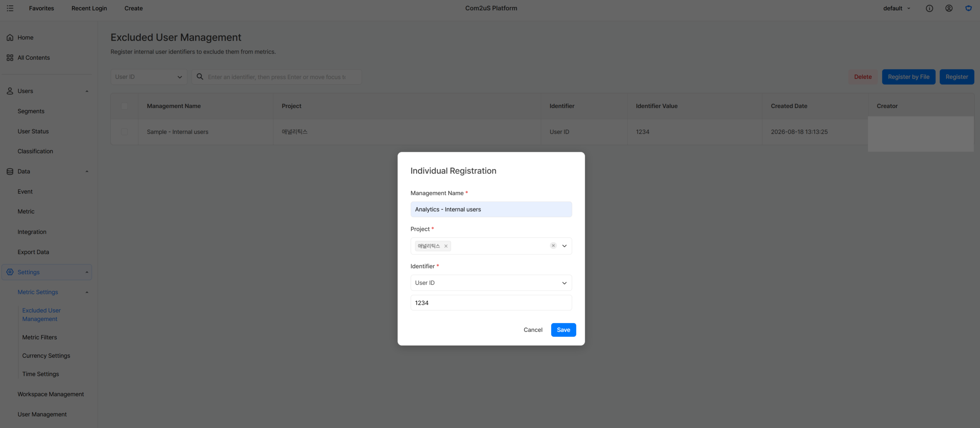The image size is (980, 428).
Task: Click the info circle icon
Action: coord(929,8)
